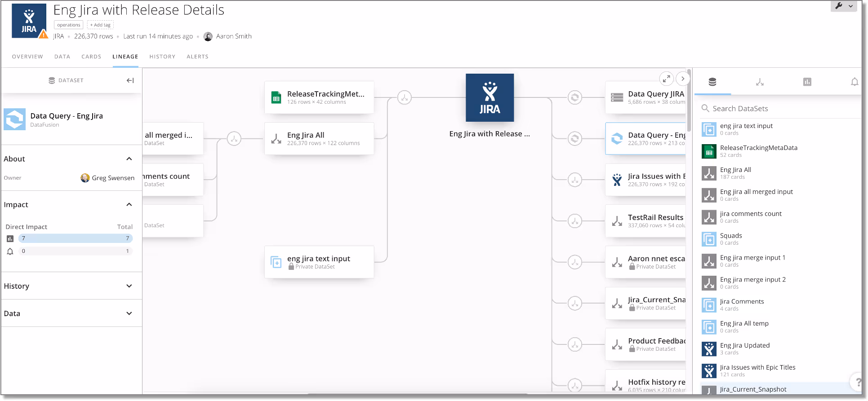Screen dimensions: 868x401
Task: Switch to the Overview tab
Action: [x=27, y=57]
